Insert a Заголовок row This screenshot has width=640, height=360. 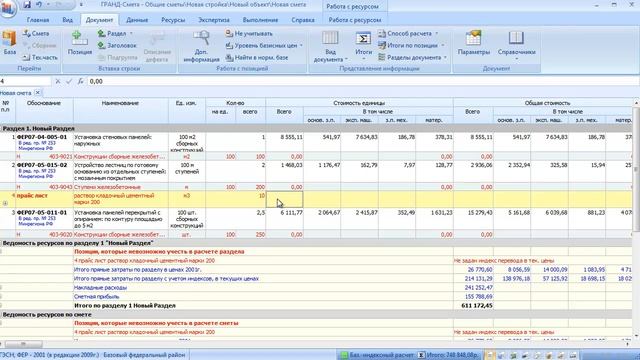point(117,46)
